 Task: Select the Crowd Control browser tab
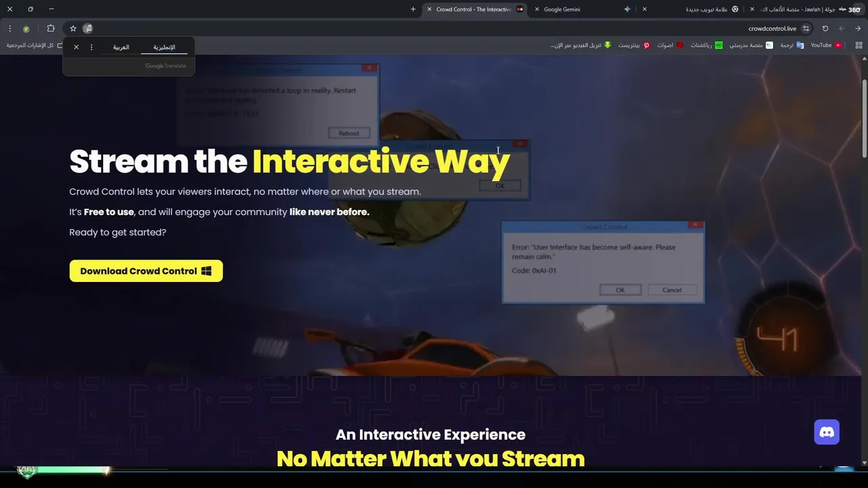pyautogui.click(x=474, y=9)
